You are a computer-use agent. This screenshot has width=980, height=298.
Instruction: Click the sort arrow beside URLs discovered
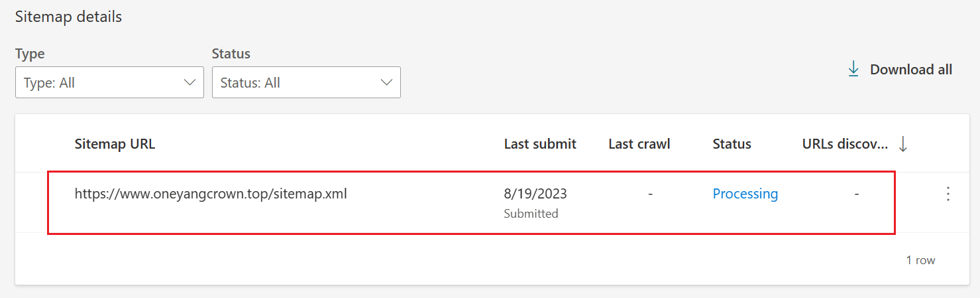click(902, 144)
